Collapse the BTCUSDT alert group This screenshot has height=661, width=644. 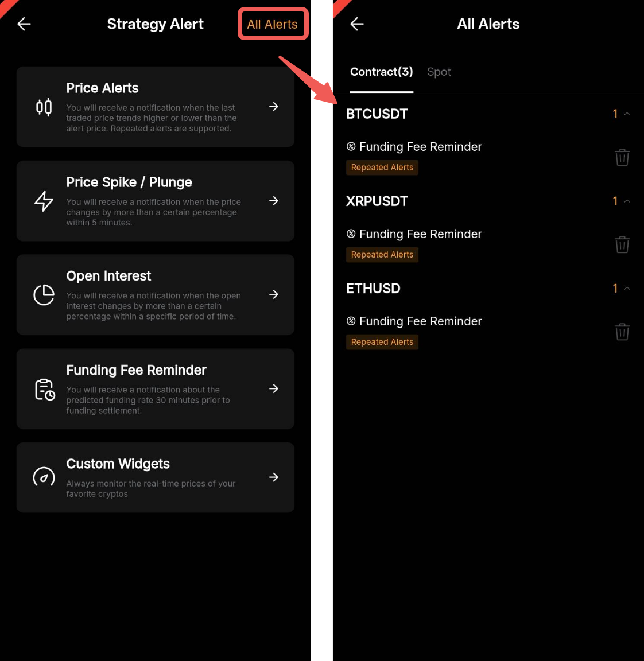pyautogui.click(x=627, y=114)
